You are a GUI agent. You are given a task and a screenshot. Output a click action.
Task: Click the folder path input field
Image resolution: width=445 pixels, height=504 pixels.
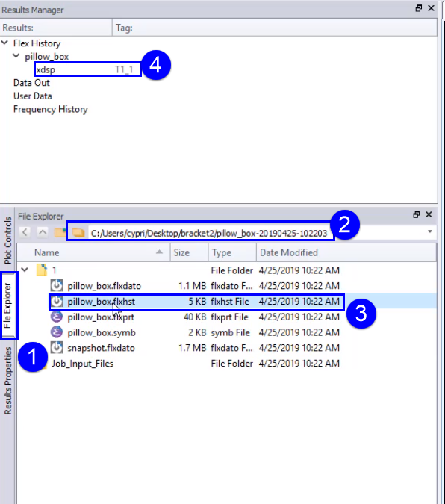coord(209,233)
